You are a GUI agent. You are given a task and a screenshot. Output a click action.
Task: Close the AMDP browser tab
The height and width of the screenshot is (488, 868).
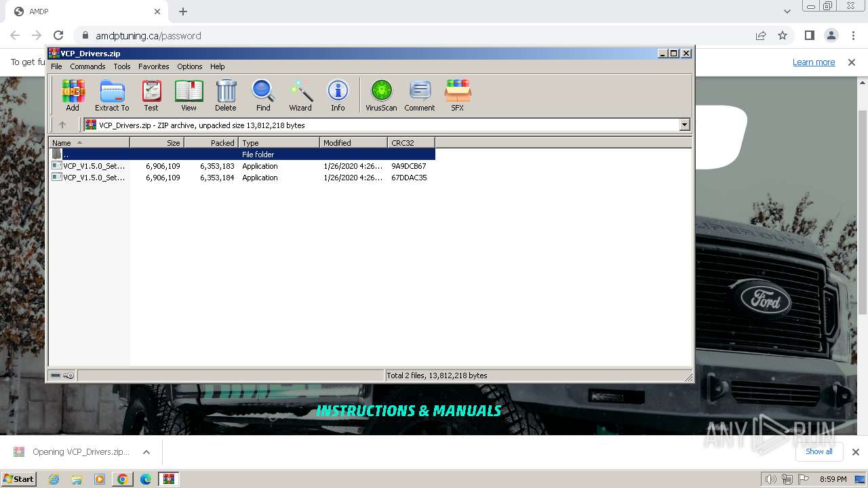(157, 12)
